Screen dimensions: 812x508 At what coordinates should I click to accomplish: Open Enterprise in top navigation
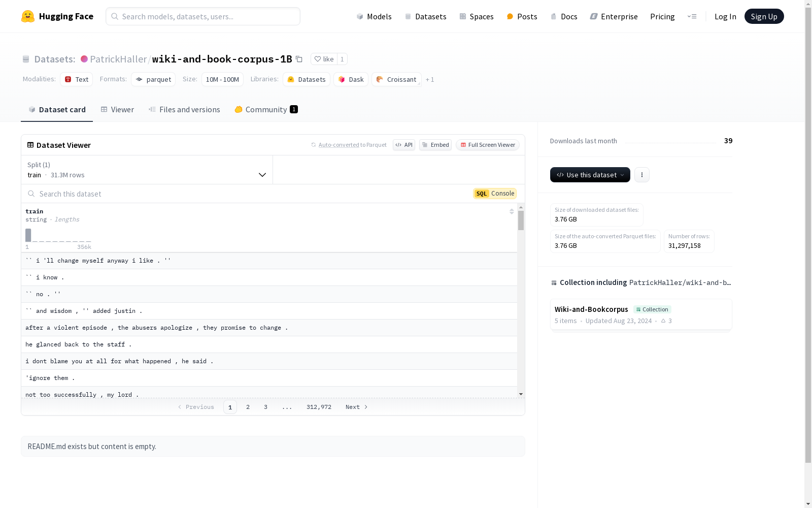click(614, 16)
